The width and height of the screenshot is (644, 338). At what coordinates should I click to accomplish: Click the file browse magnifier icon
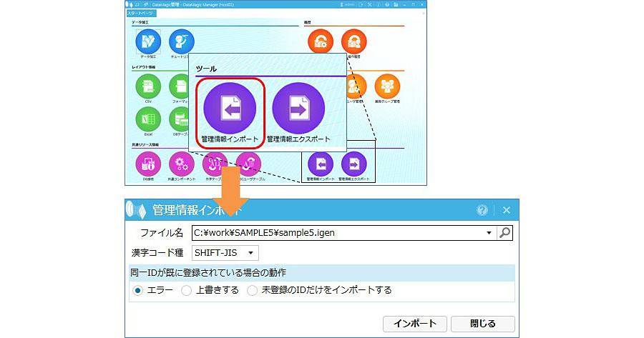tap(505, 232)
